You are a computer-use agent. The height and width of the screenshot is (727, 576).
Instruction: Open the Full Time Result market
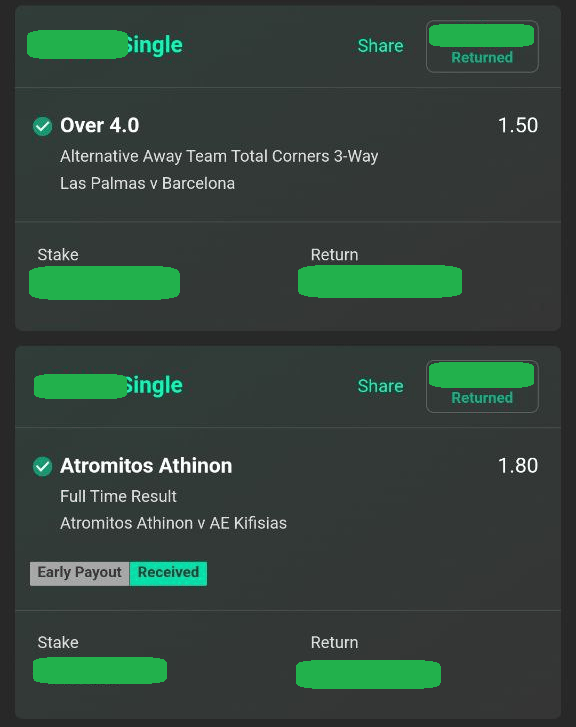tap(118, 497)
